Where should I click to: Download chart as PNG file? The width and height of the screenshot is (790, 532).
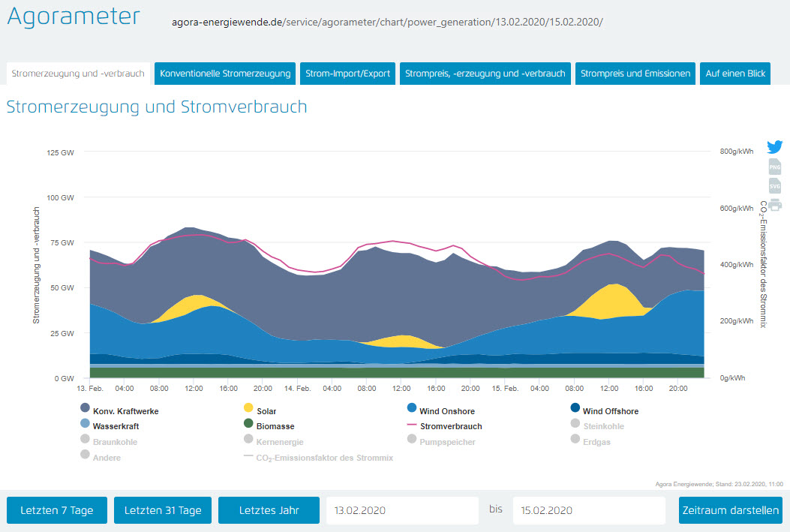[775, 167]
